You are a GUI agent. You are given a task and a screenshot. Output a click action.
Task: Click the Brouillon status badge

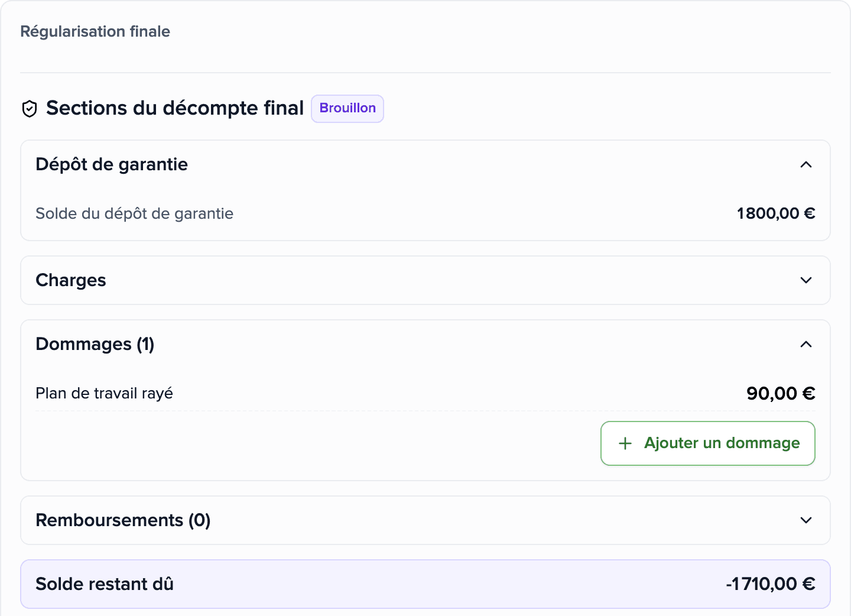pyautogui.click(x=347, y=109)
